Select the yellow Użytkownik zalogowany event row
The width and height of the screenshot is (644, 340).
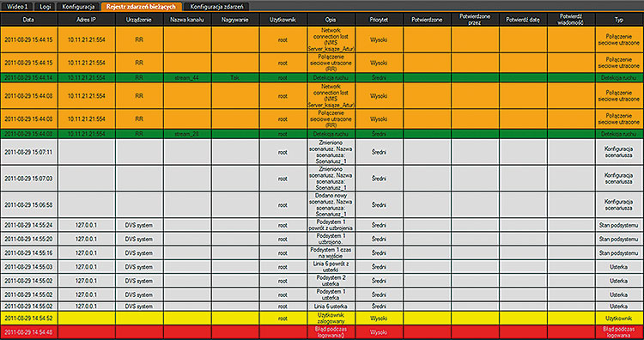point(322,319)
